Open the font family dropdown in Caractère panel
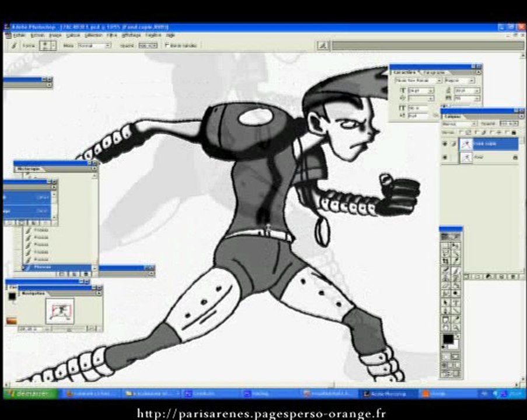Viewport: 527px width, 420px height. pos(418,80)
